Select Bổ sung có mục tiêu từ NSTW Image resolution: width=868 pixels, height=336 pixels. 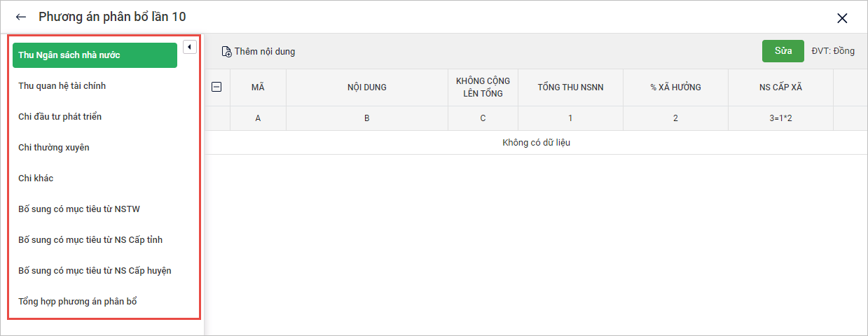(81, 209)
